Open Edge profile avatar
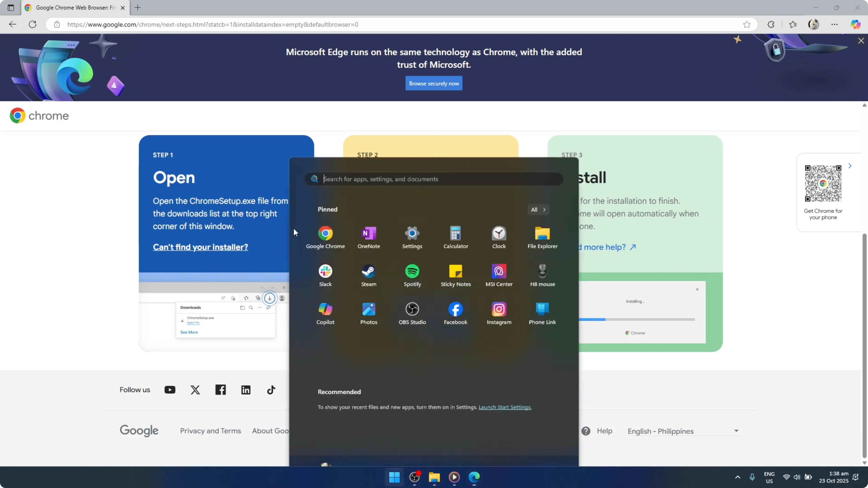Image resolution: width=868 pixels, height=488 pixels. pyautogui.click(x=814, y=24)
